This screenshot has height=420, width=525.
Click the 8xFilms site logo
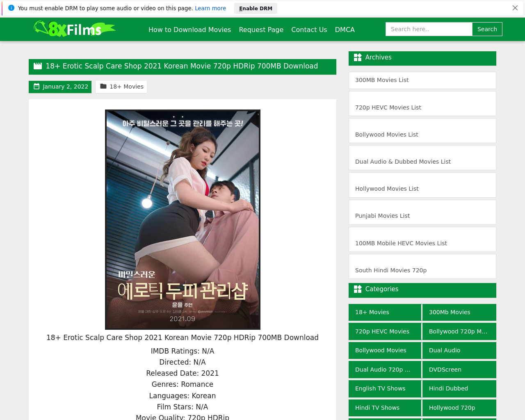(75, 29)
